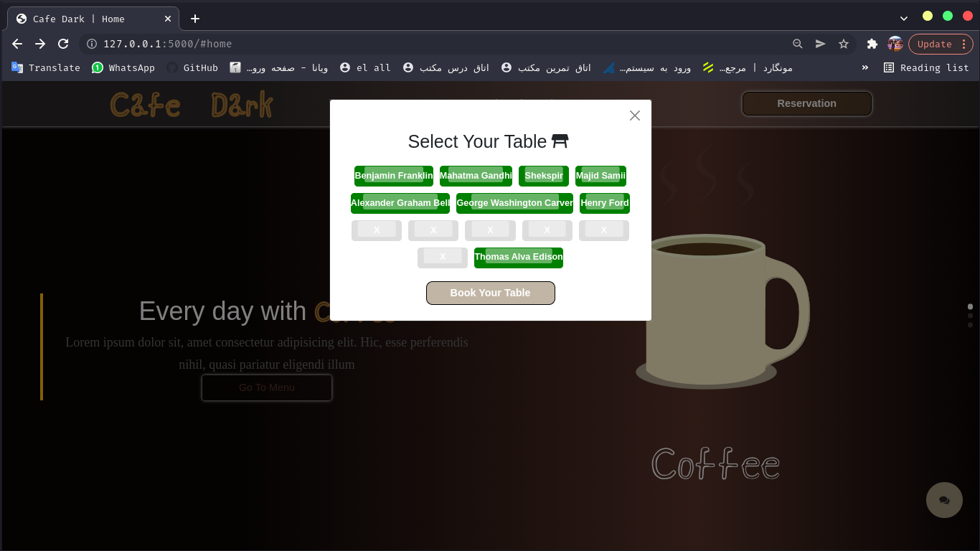Open the مونگارد bookmark
980x551 pixels.
(748, 67)
